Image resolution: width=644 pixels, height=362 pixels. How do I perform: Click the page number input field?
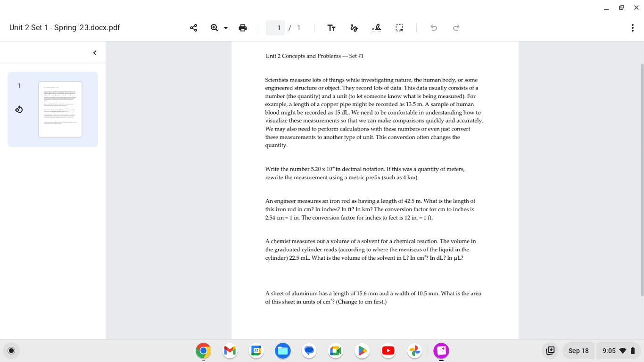point(275,28)
